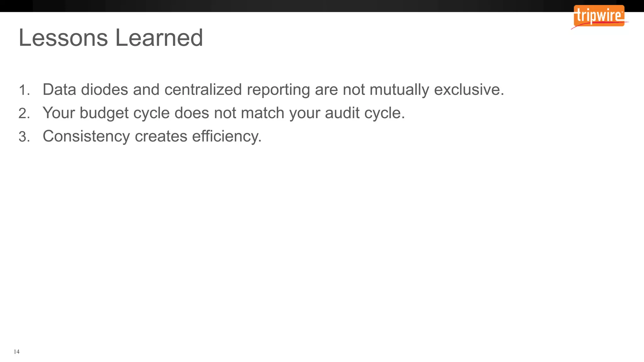Click the Data diodes bullet text
644x362 pixels.
click(273, 90)
